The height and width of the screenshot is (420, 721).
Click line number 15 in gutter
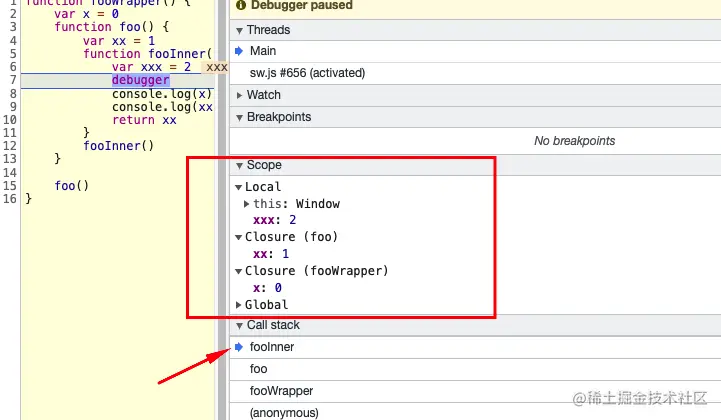point(10,186)
